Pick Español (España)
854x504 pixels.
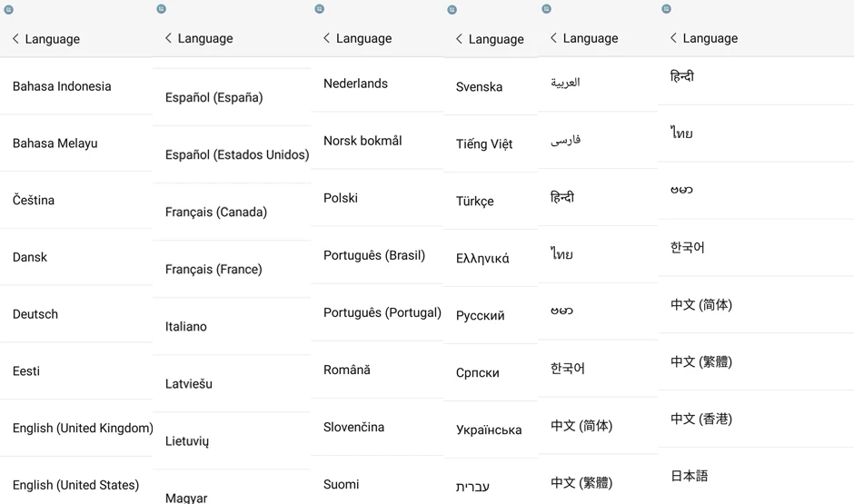232,97
